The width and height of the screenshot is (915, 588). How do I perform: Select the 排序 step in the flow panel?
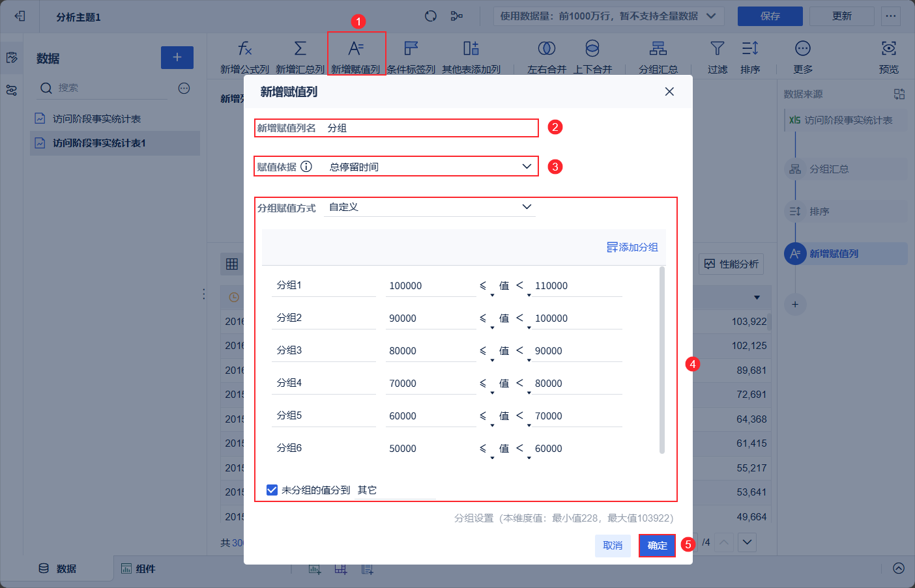point(845,212)
